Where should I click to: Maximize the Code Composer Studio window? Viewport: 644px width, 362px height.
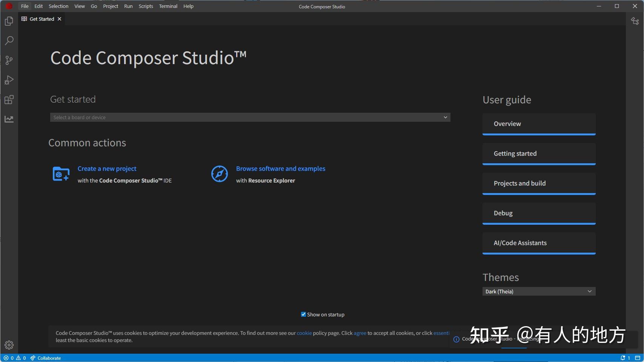click(617, 6)
